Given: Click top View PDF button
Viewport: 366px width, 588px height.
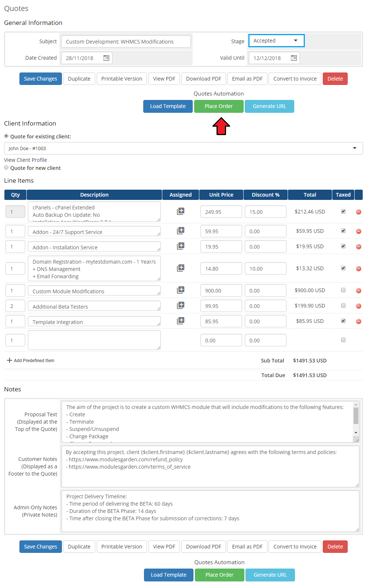Looking at the screenshot, I should tap(164, 79).
